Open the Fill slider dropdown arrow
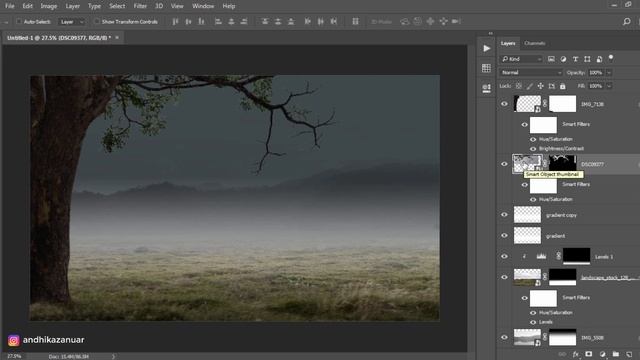The width and height of the screenshot is (640, 360). [609, 86]
